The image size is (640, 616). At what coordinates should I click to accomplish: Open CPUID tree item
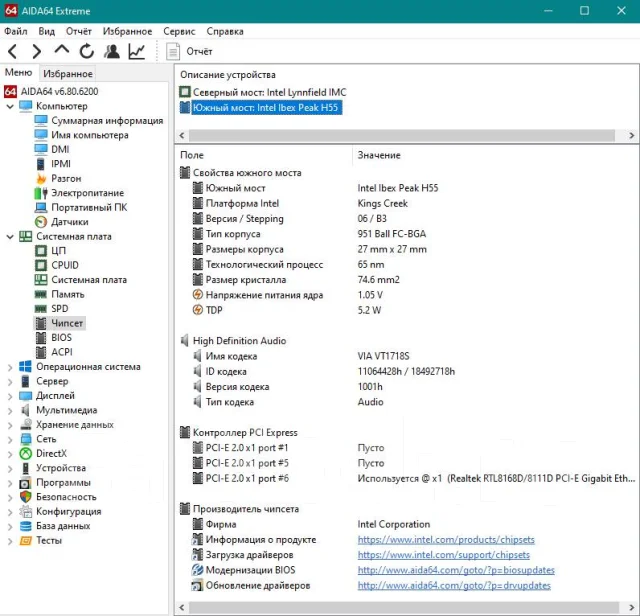point(64,265)
